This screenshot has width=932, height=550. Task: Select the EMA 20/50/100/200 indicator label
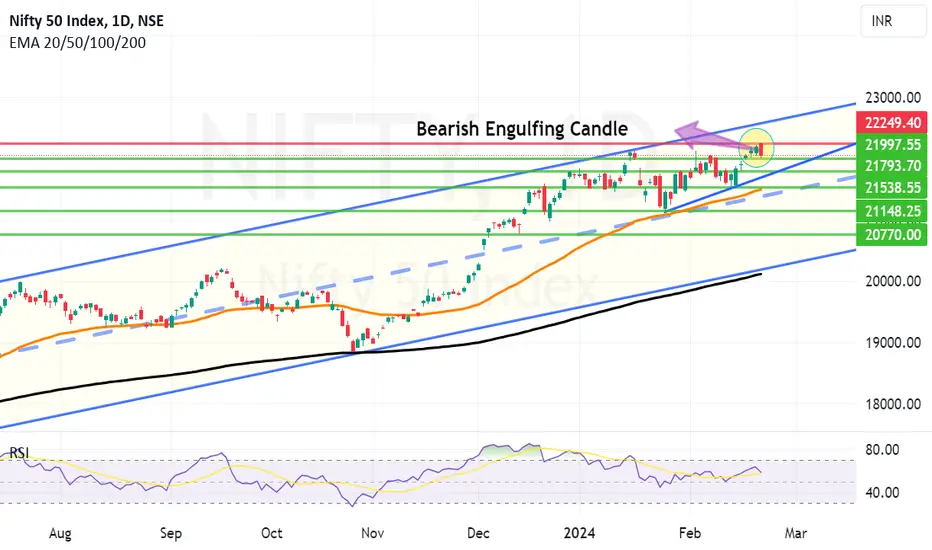77,43
